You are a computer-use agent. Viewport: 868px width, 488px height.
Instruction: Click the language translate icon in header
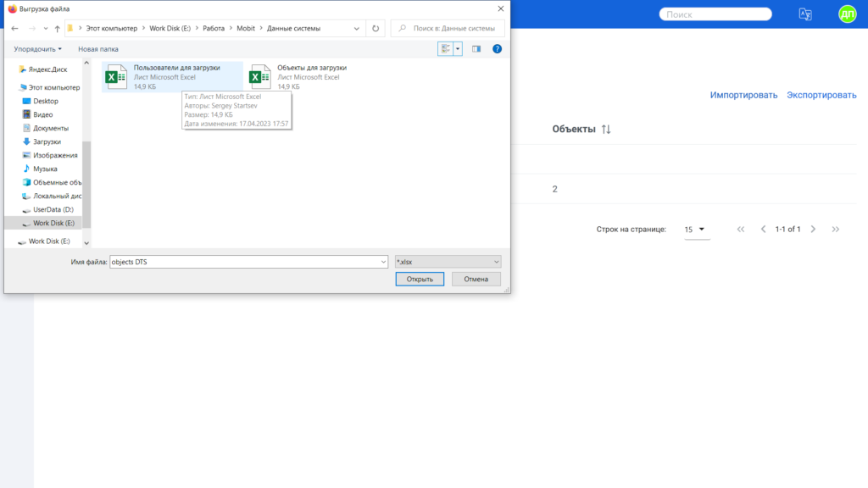805,14
